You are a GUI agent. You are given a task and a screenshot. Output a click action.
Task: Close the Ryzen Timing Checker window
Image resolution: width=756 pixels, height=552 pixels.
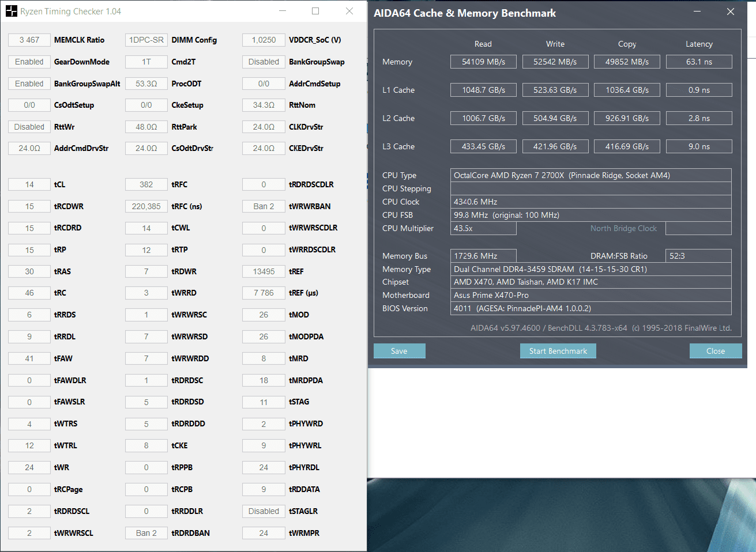tap(349, 11)
